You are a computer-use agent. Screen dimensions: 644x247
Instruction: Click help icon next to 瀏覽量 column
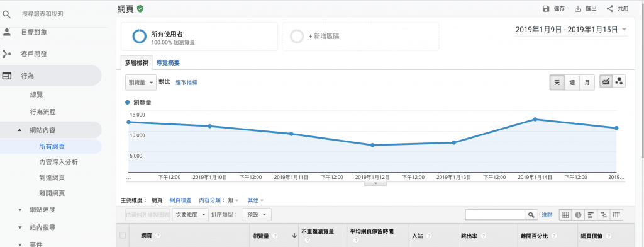coord(275,236)
